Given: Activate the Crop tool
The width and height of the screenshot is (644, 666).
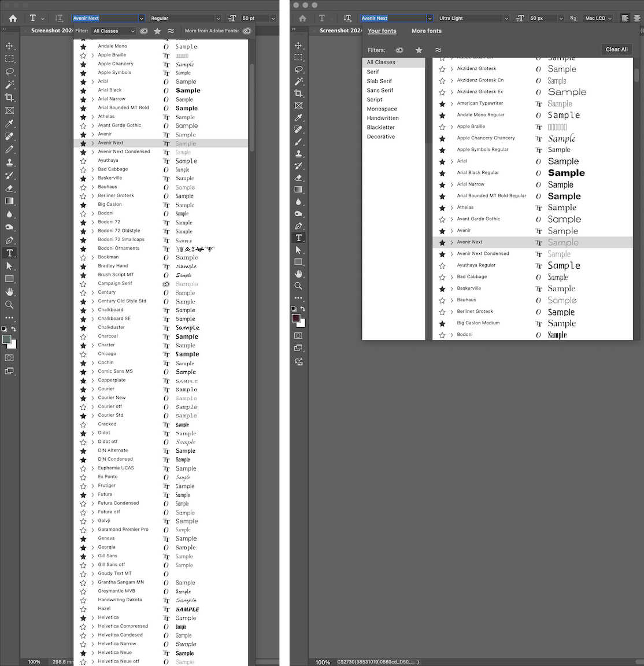Looking at the screenshot, I should coord(9,97).
